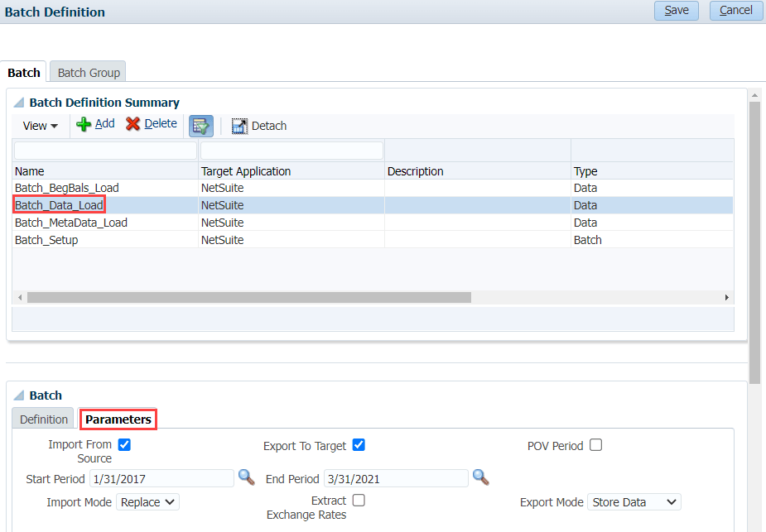Toggle Export To Target checkbox

[359, 444]
